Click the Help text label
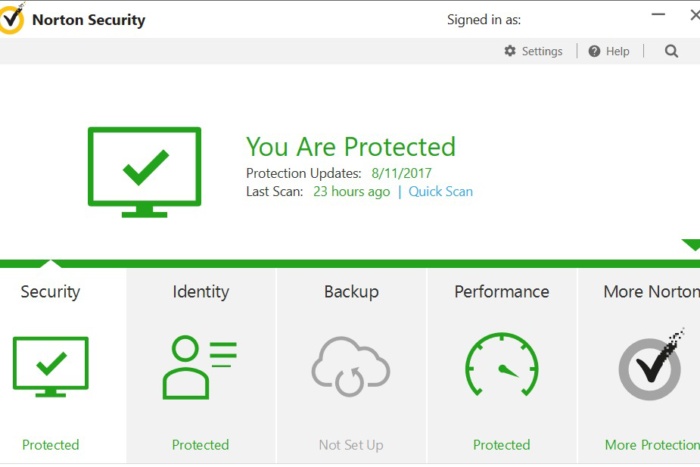 (617, 51)
